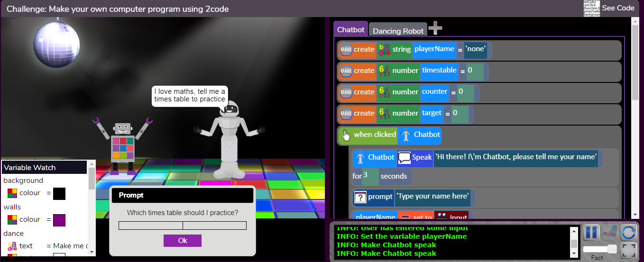The image size is (644, 262).
Task: Click the 'when clicked' event block label
Action: click(375, 135)
